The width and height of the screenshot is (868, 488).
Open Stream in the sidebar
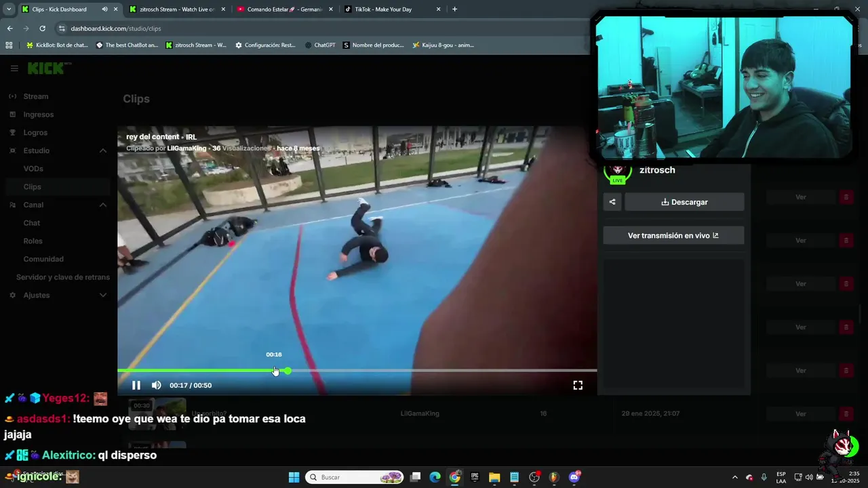36,96
